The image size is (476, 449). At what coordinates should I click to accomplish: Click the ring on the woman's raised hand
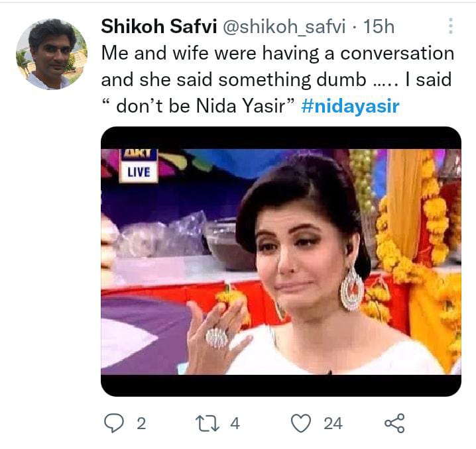tap(217, 338)
